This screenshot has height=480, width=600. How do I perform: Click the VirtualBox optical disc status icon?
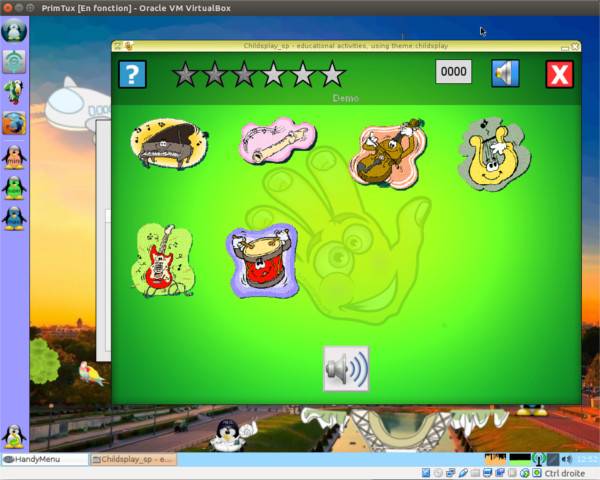[438, 473]
